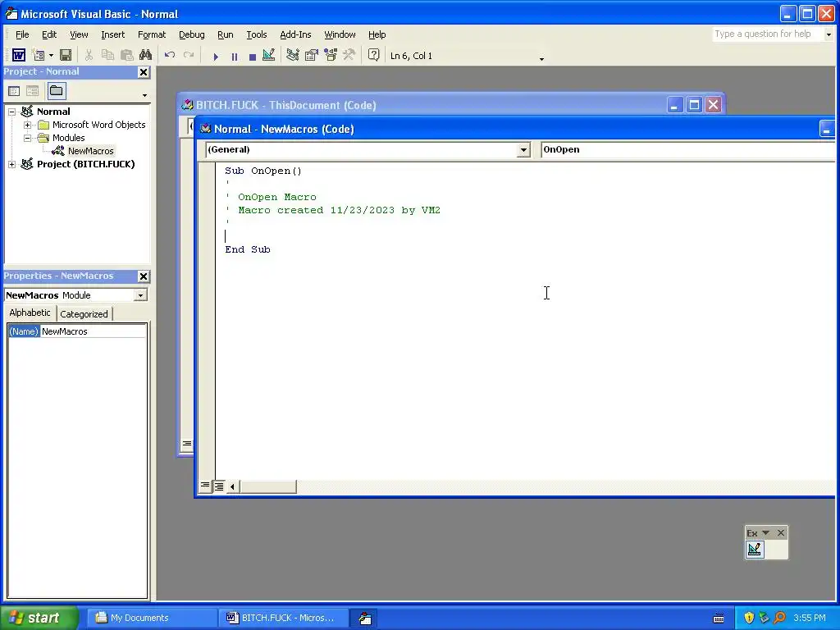Click View Code in Project panel
The height and width of the screenshot is (630, 840).
[x=14, y=91]
